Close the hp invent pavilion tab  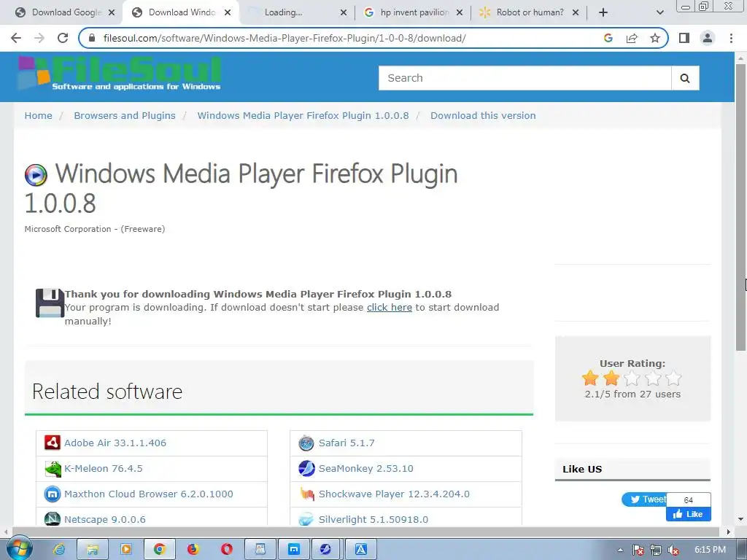pyautogui.click(x=460, y=12)
